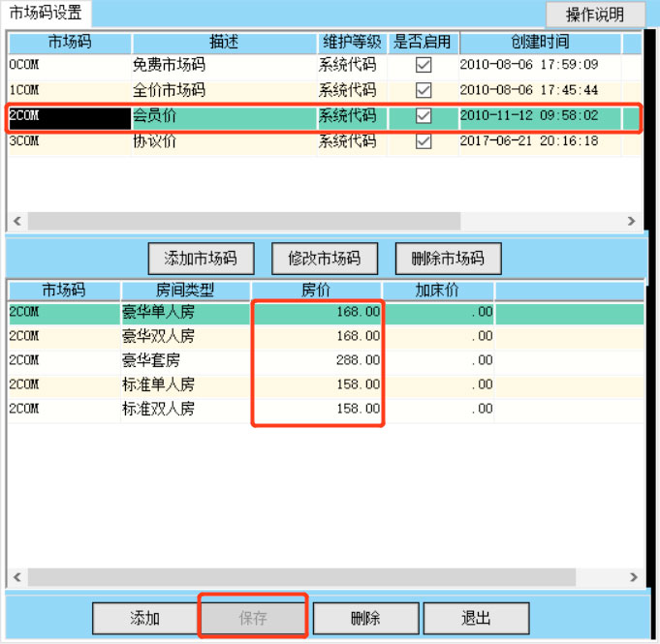Open the 操作说明 help button
The height and width of the screenshot is (644, 660).
click(x=595, y=15)
